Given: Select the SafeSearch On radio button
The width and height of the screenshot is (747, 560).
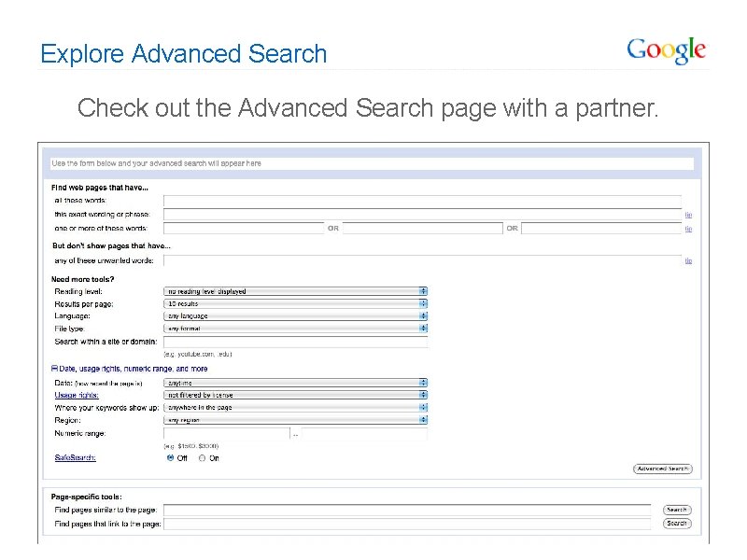Looking at the screenshot, I should pos(202,458).
